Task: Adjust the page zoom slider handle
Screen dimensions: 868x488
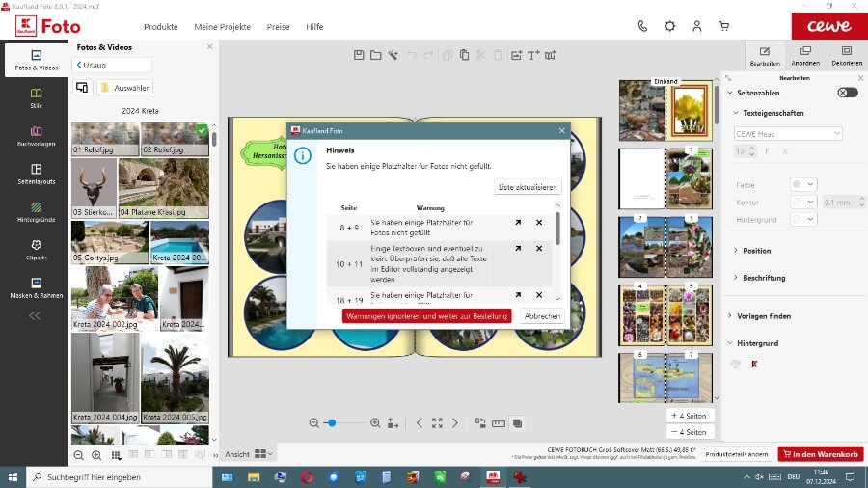Action: click(x=331, y=422)
